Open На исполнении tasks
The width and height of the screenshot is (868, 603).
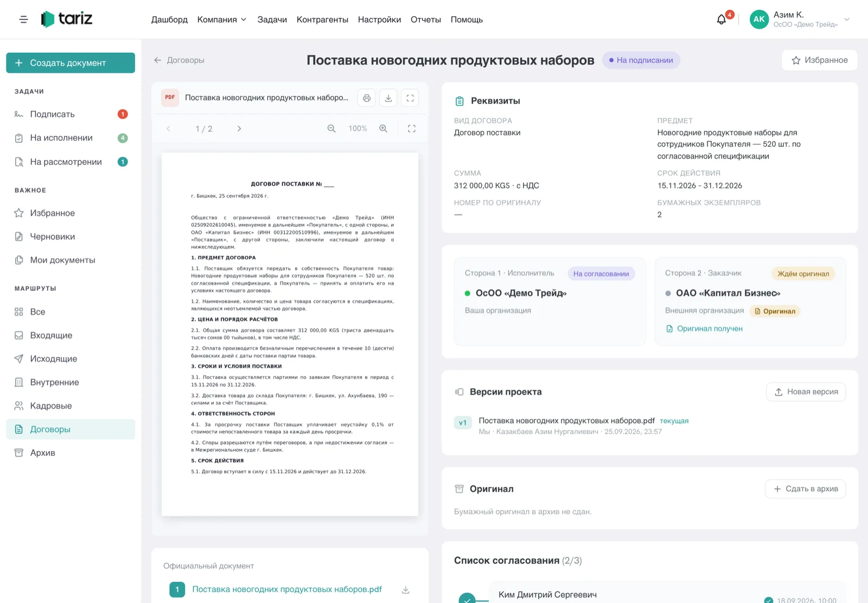(71, 138)
